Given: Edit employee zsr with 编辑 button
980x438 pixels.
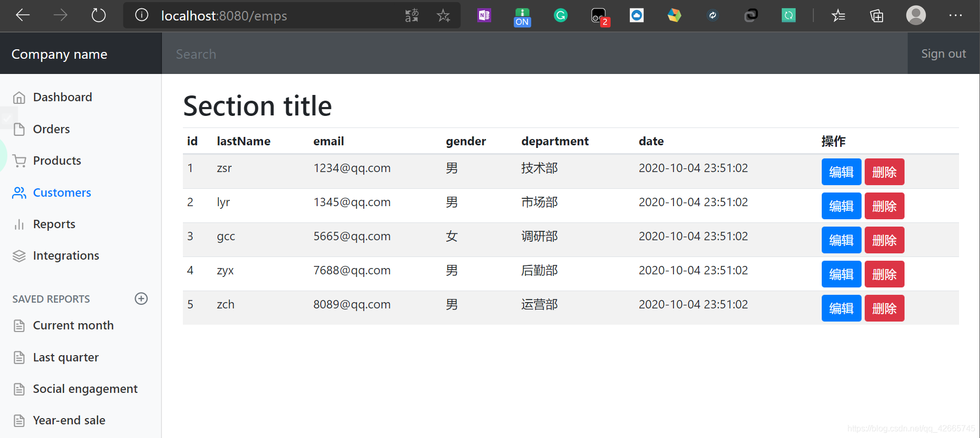Looking at the screenshot, I should tap(841, 172).
